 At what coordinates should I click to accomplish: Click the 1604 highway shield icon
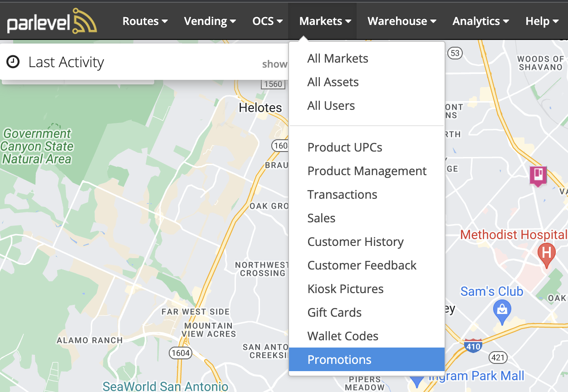click(180, 353)
